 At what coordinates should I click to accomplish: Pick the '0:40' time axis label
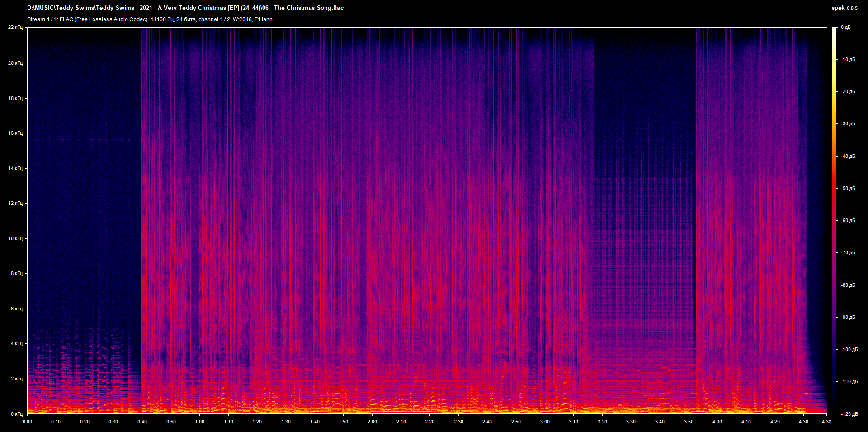click(142, 422)
